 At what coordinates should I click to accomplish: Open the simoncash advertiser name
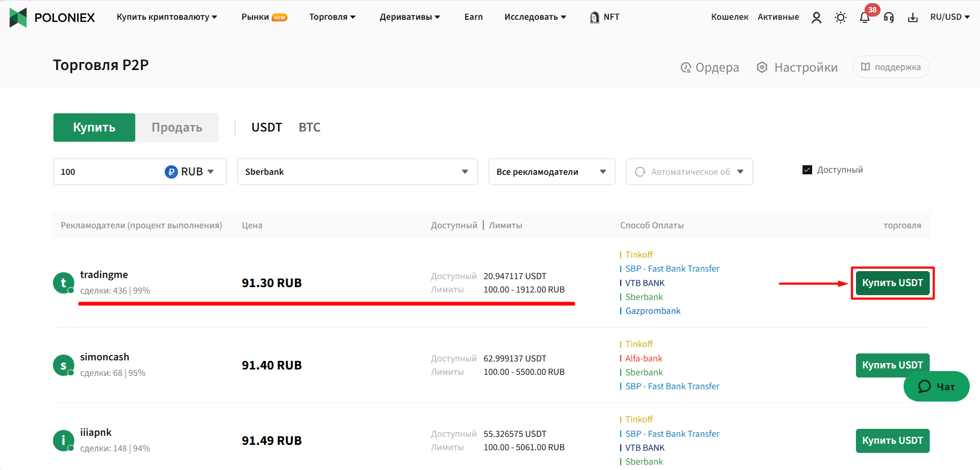click(x=105, y=357)
